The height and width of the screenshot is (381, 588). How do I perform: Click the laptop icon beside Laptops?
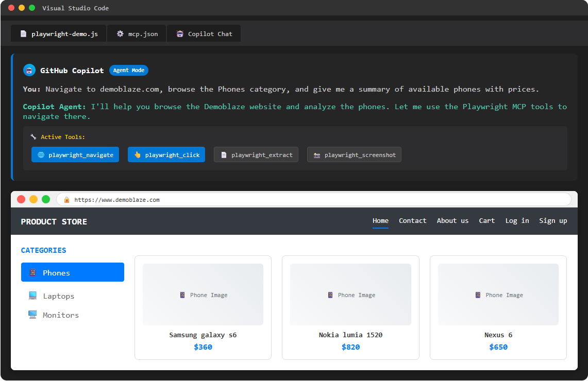(32, 296)
